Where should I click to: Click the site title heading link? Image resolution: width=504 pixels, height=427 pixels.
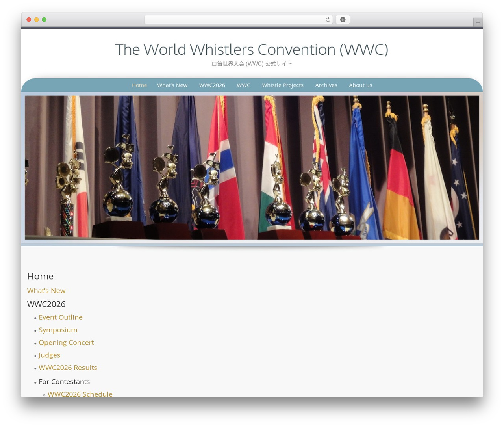point(252,50)
